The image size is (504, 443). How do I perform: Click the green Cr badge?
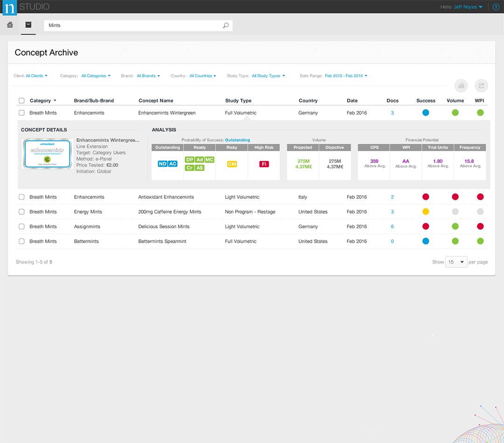click(x=189, y=168)
